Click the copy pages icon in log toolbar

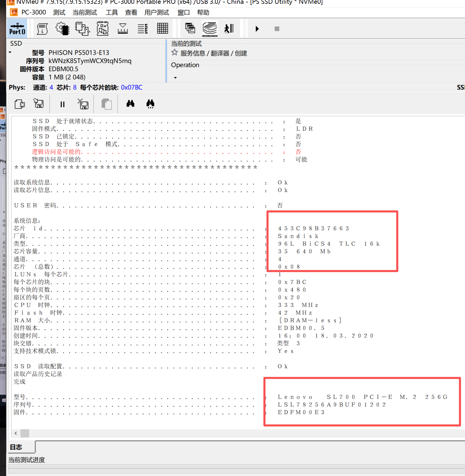point(106,104)
